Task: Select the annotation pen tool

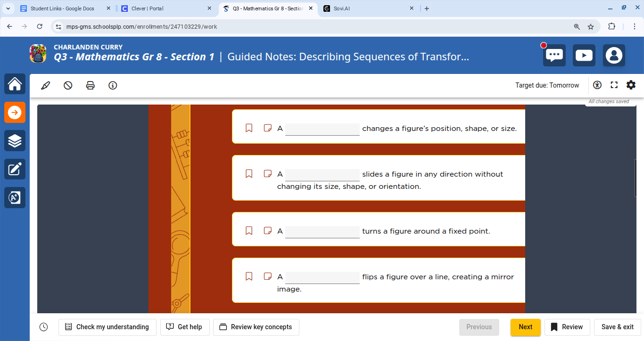Action: pos(45,85)
